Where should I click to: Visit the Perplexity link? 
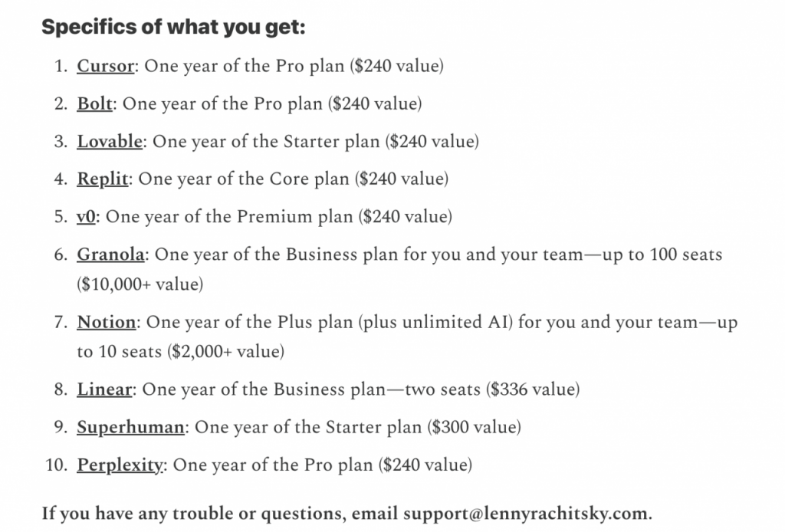pos(120,465)
